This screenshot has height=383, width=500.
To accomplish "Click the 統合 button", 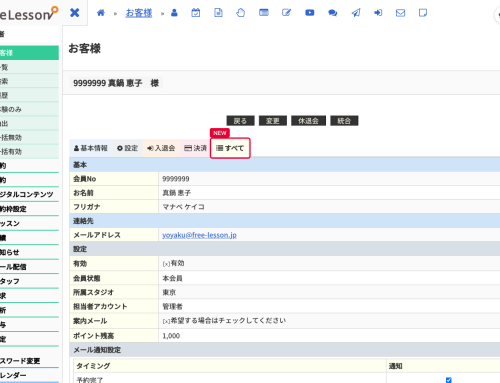I will pyautogui.click(x=344, y=121).
